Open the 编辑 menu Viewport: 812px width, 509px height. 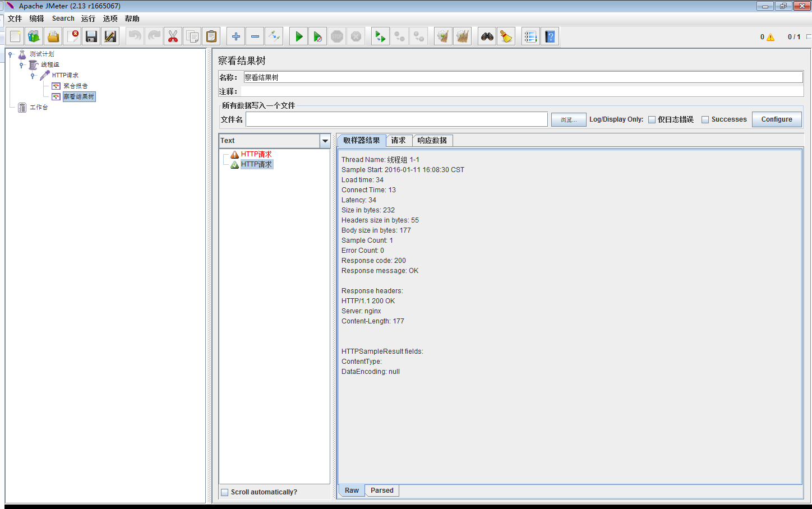click(x=37, y=18)
